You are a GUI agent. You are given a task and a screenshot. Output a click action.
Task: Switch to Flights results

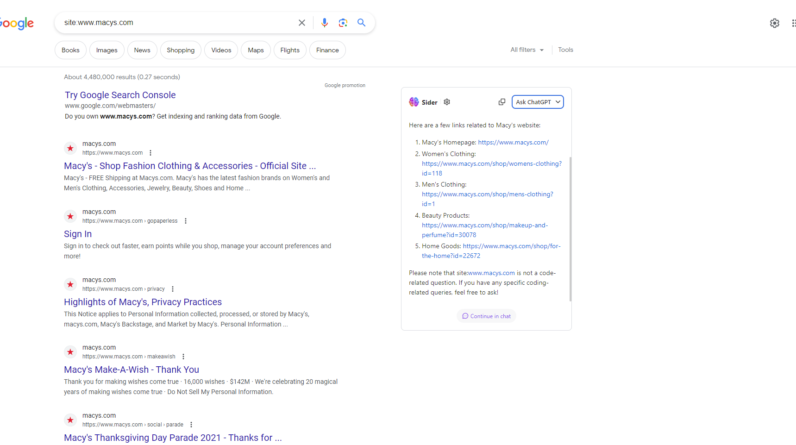[x=290, y=50]
